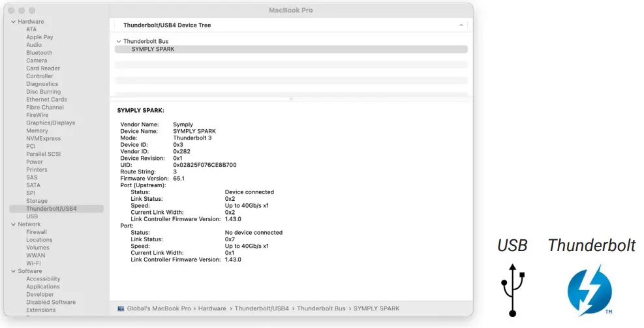Click the SYMPLY SPARK: details heading
Image resolution: width=644 pixels, height=328 pixels.
[x=140, y=111]
